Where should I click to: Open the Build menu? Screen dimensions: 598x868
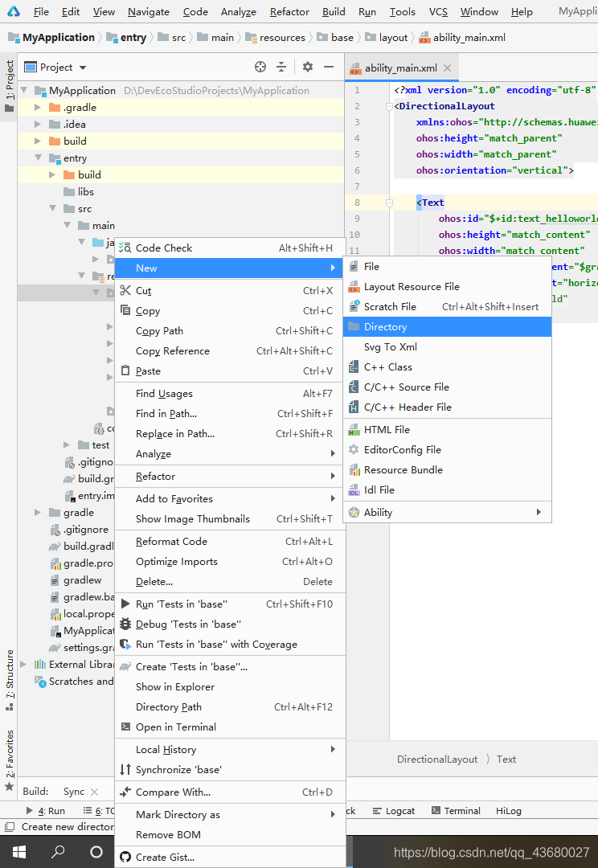(x=334, y=11)
